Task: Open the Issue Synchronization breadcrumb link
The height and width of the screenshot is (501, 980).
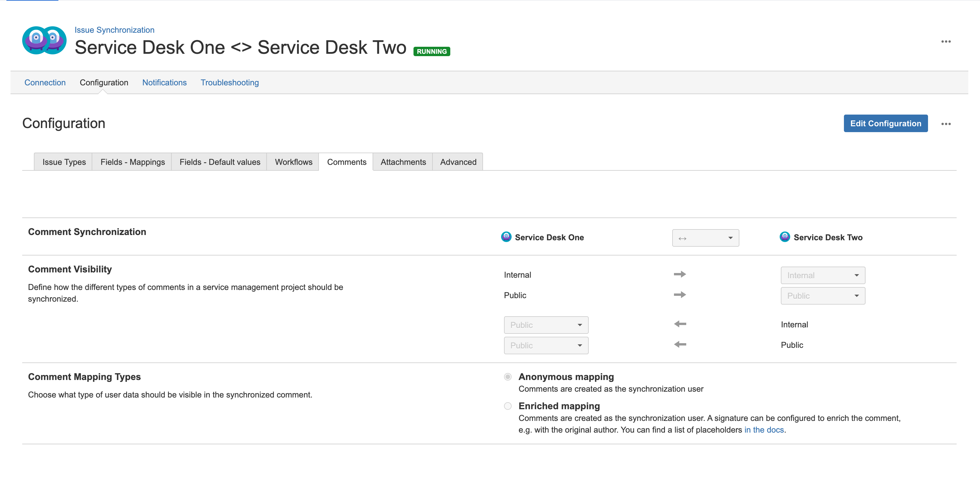Action: (x=114, y=30)
